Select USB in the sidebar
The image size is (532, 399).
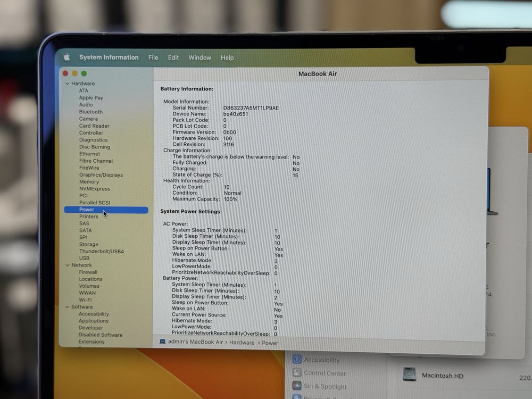[84, 258]
